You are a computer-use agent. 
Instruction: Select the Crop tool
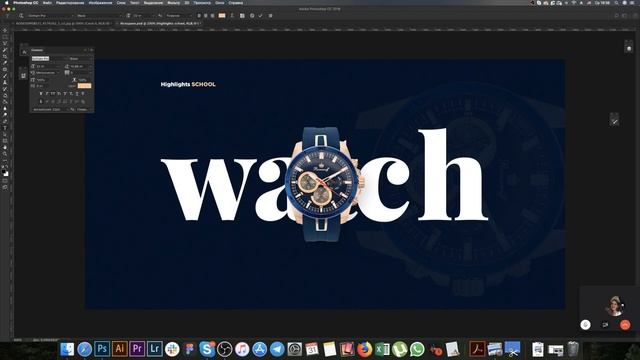(x=5, y=56)
